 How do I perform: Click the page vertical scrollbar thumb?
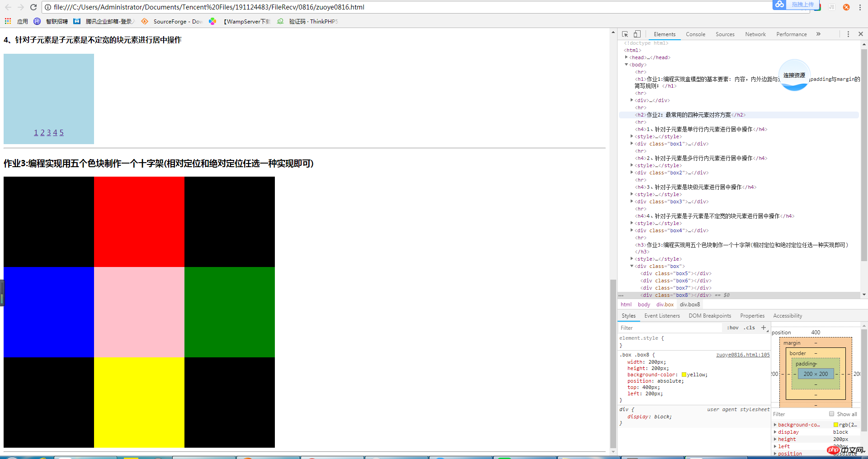point(613,364)
